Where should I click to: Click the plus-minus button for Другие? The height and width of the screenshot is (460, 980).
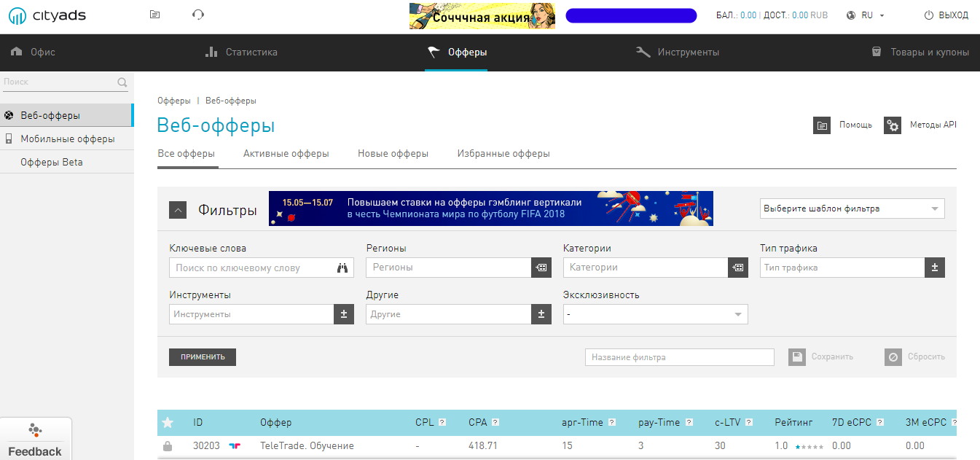(541, 314)
